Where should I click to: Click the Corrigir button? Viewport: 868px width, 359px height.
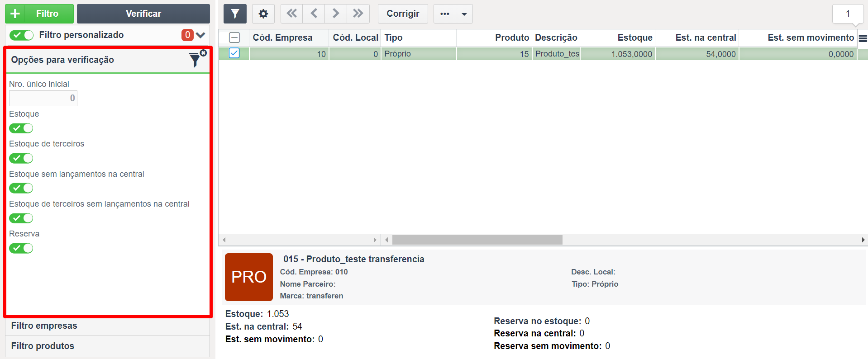pyautogui.click(x=403, y=14)
